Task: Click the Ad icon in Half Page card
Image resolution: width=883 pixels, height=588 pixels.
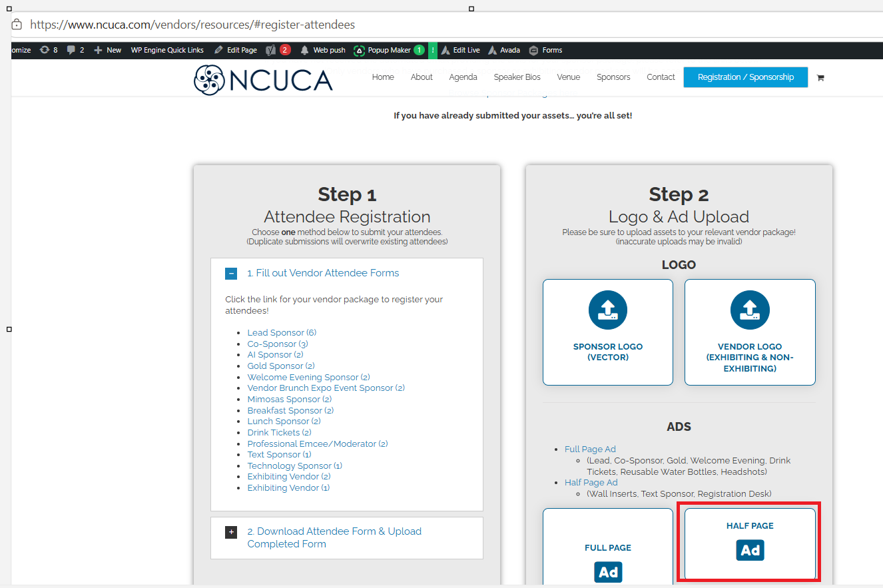Action: (x=750, y=550)
